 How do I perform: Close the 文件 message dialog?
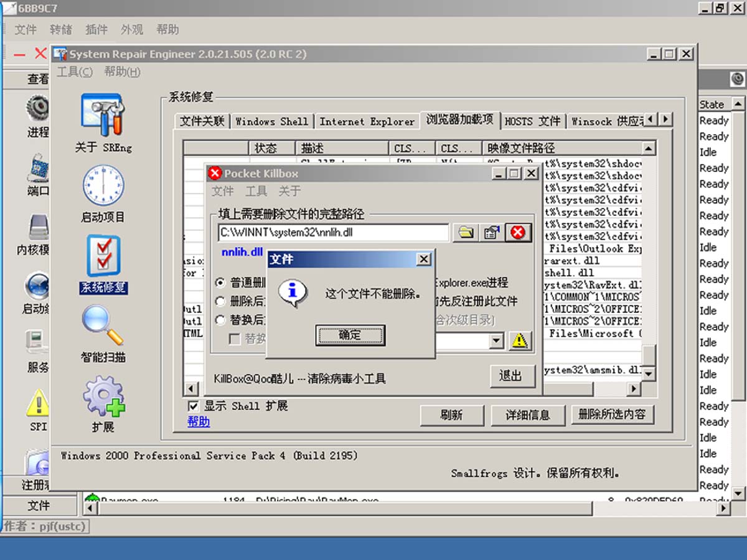coord(423,259)
